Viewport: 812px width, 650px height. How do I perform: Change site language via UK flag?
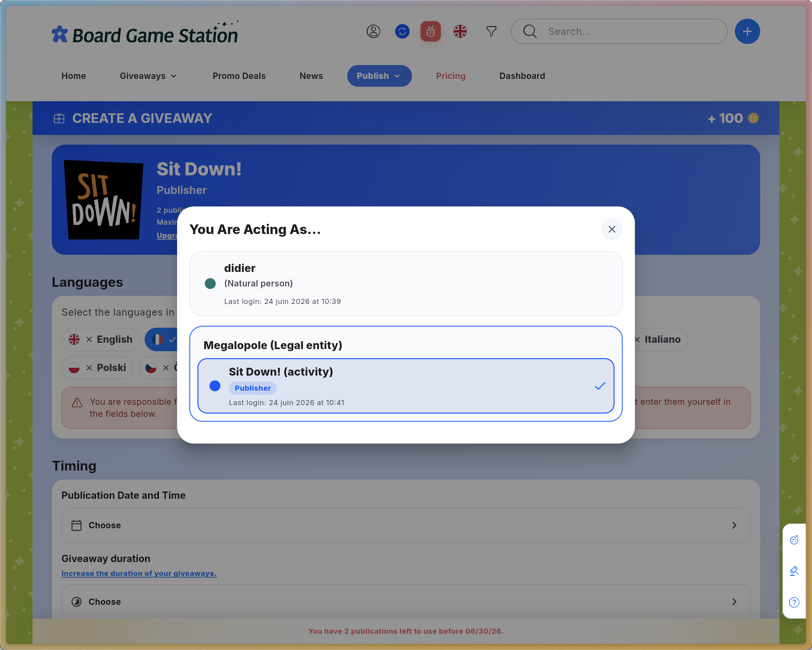click(x=460, y=31)
